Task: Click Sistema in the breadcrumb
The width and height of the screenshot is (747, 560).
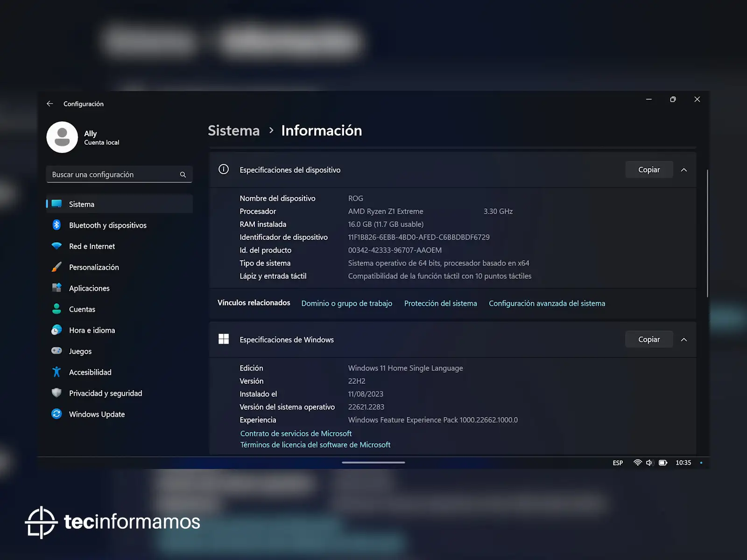Action: coord(233,131)
